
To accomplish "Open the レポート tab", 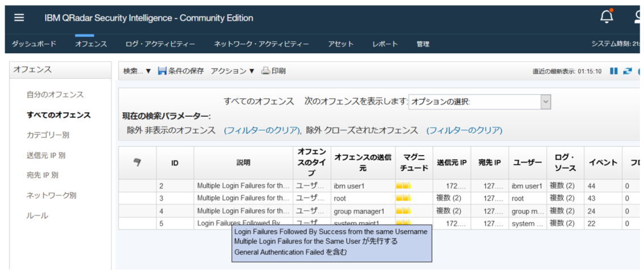I will [385, 44].
